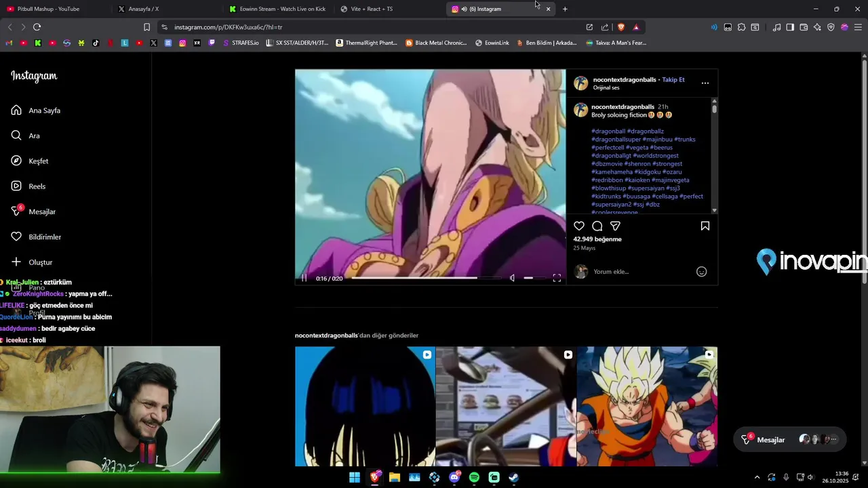Screen dimensions: 868x488
Task: Click the #dragonball hashtag
Action: point(608,131)
